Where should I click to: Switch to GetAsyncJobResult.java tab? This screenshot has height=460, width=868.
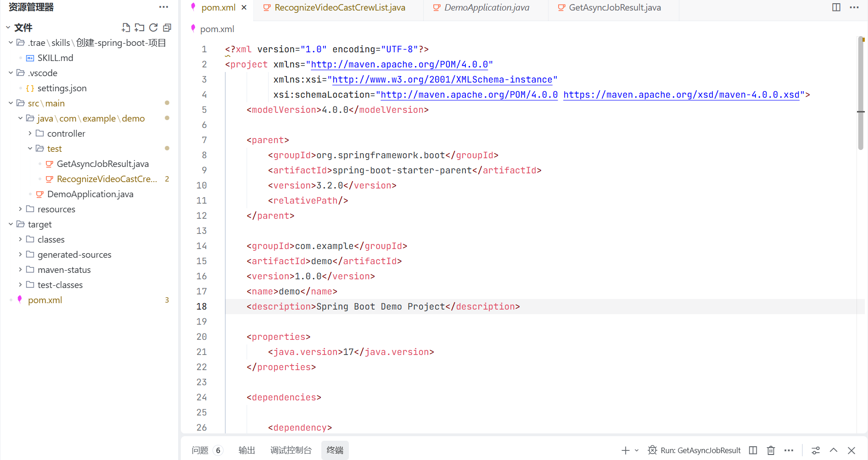click(614, 7)
